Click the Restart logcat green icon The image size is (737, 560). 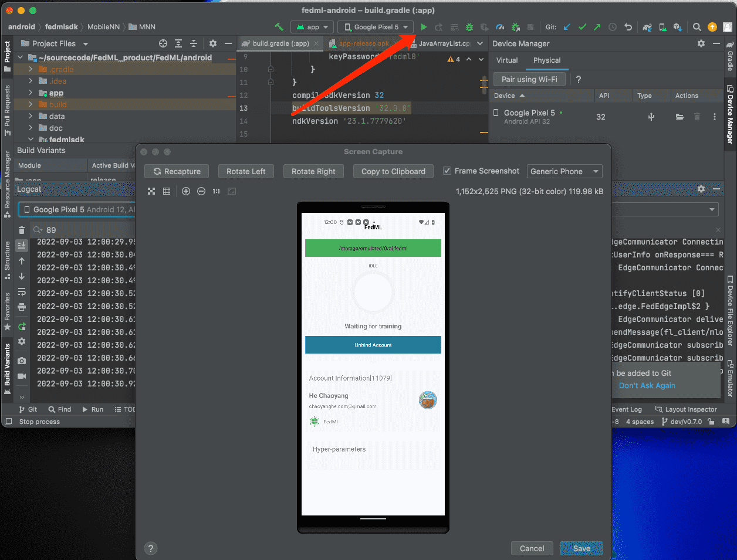tap(22, 326)
